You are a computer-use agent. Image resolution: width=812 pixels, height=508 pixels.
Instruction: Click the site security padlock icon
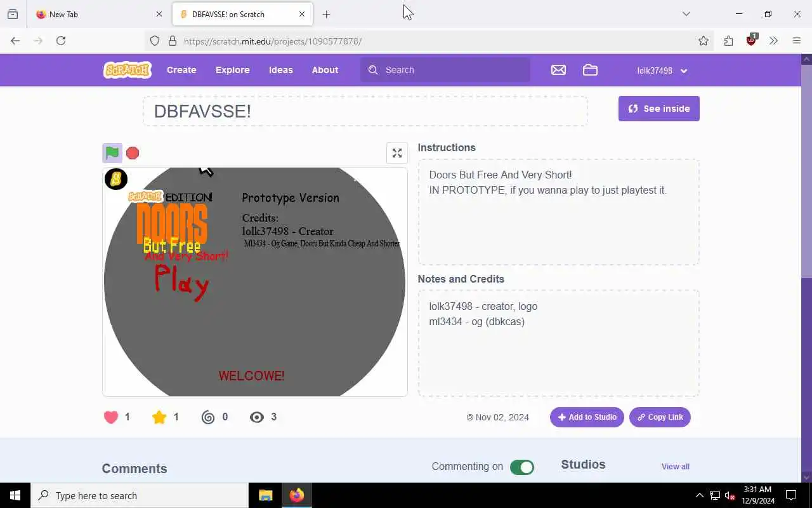click(x=172, y=41)
